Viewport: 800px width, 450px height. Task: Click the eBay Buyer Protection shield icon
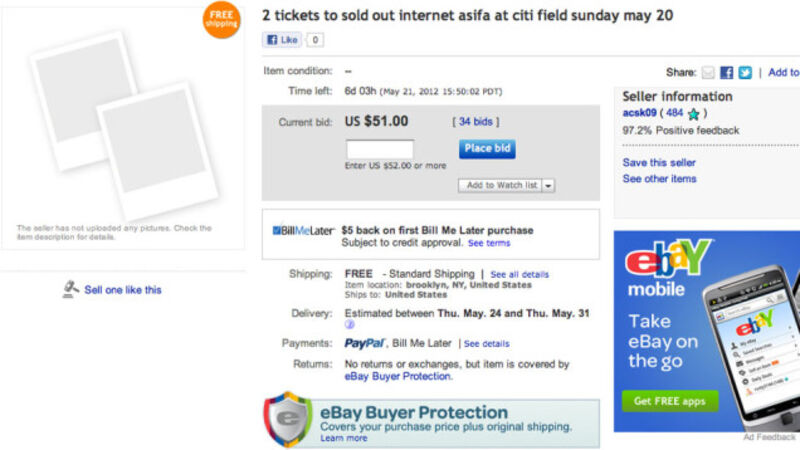coord(288,418)
